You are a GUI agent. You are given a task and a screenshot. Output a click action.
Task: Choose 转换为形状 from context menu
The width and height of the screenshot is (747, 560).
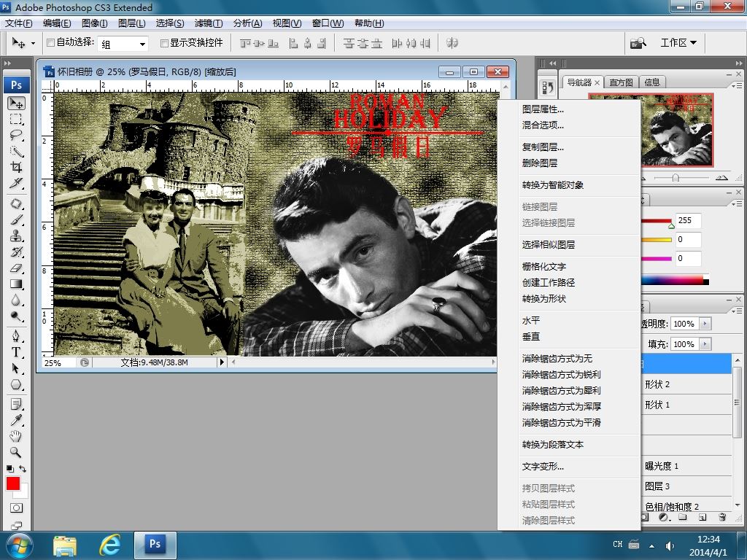pyautogui.click(x=544, y=298)
